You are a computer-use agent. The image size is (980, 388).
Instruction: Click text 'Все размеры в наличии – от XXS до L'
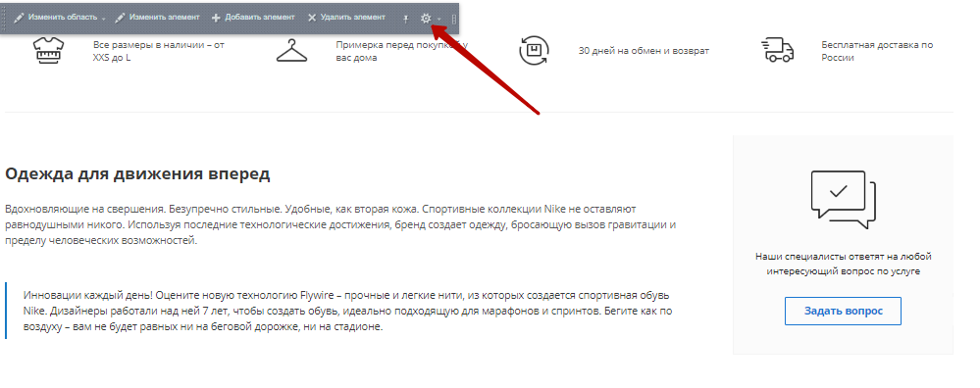pyautogui.click(x=159, y=51)
